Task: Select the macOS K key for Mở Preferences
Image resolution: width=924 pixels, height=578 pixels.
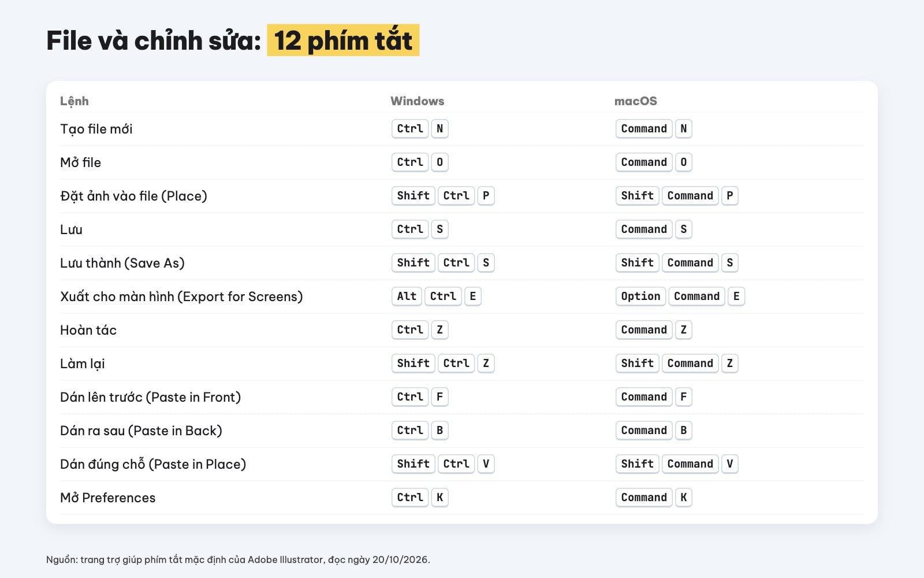Action: coord(683,498)
